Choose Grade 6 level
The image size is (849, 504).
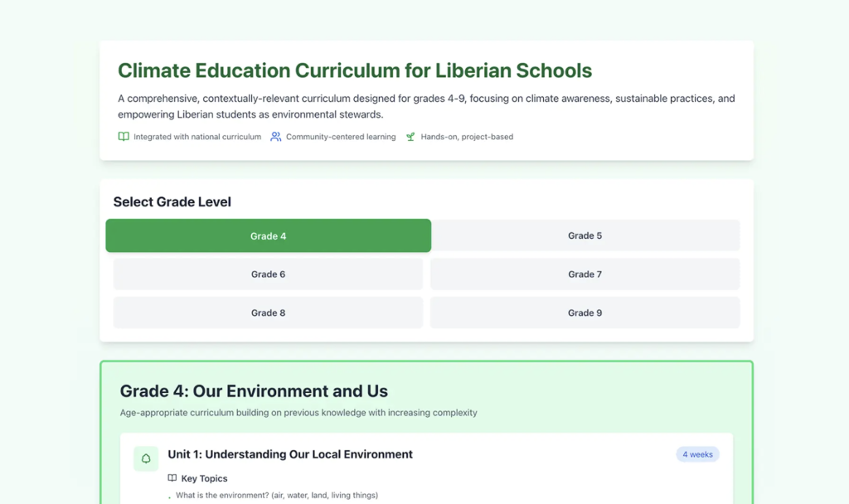pos(268,274)
